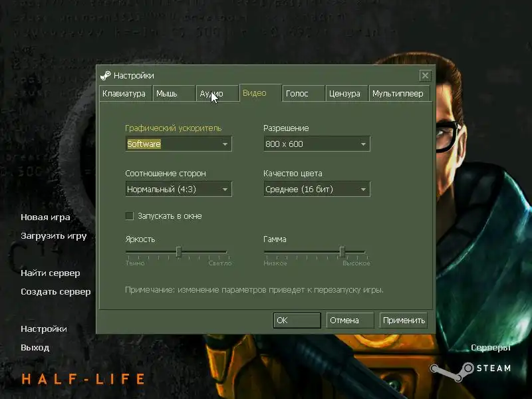Open the Аудио tab
Screen dimensions: 532x399
pyautogui.click(x=217, y=94)
